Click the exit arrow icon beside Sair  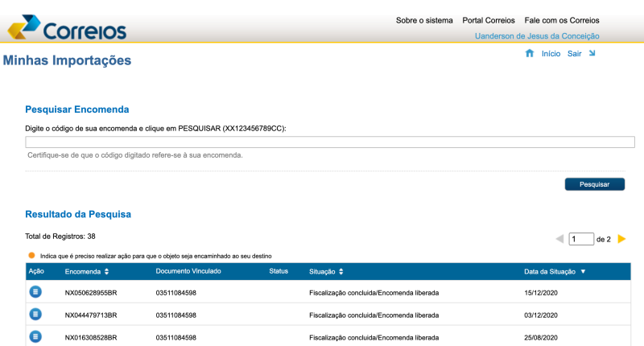click(592, 54)
